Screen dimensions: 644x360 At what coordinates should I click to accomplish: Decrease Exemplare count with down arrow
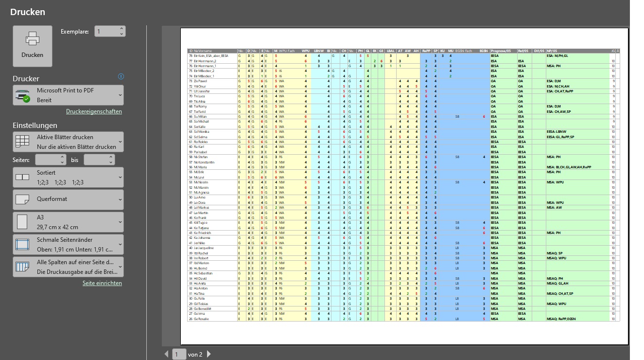[122, 35]
